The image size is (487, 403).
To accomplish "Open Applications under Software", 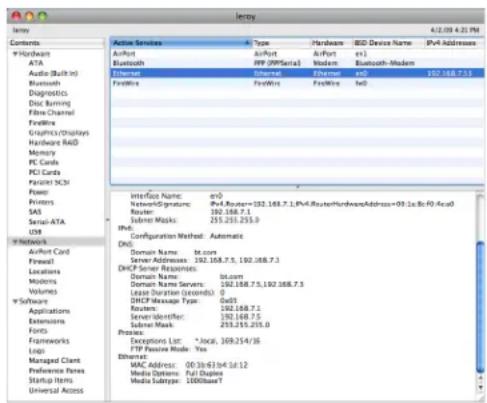I will 49,311.
